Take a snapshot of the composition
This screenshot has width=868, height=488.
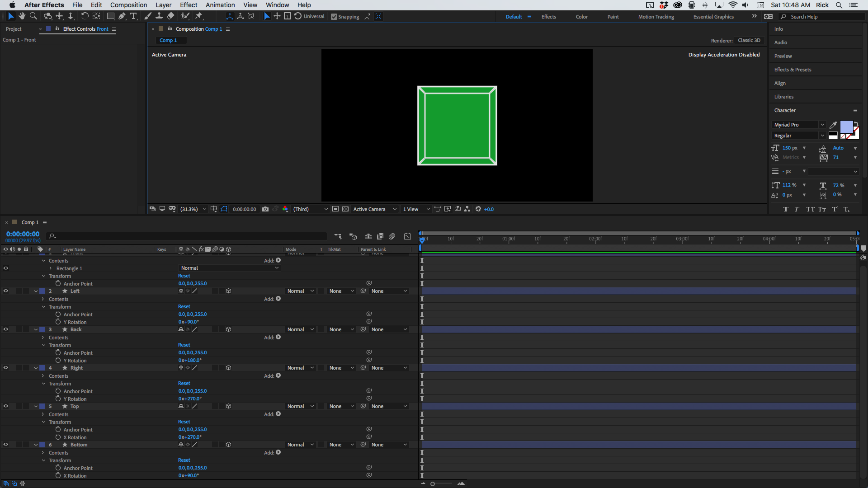[265, 209]
